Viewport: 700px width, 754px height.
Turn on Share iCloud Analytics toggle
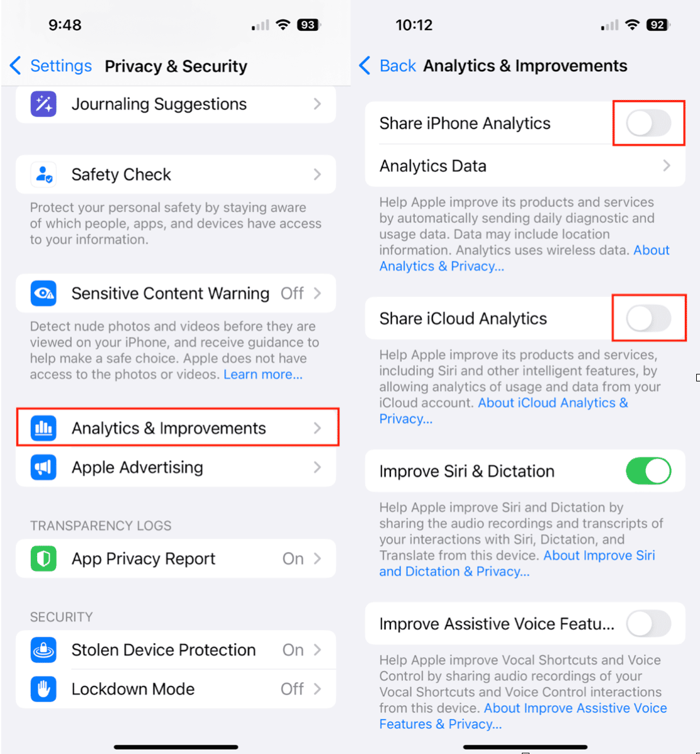point(648,318)
